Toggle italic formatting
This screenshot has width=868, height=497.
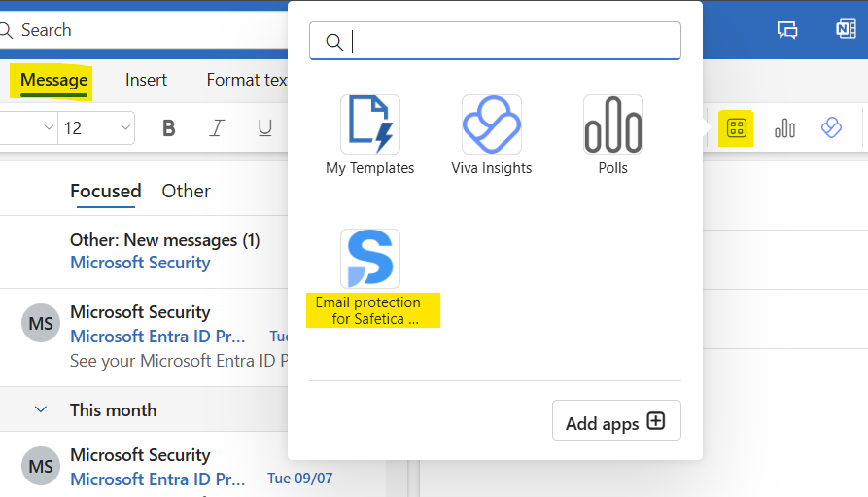pyautogui.click(x=217, y=128)
